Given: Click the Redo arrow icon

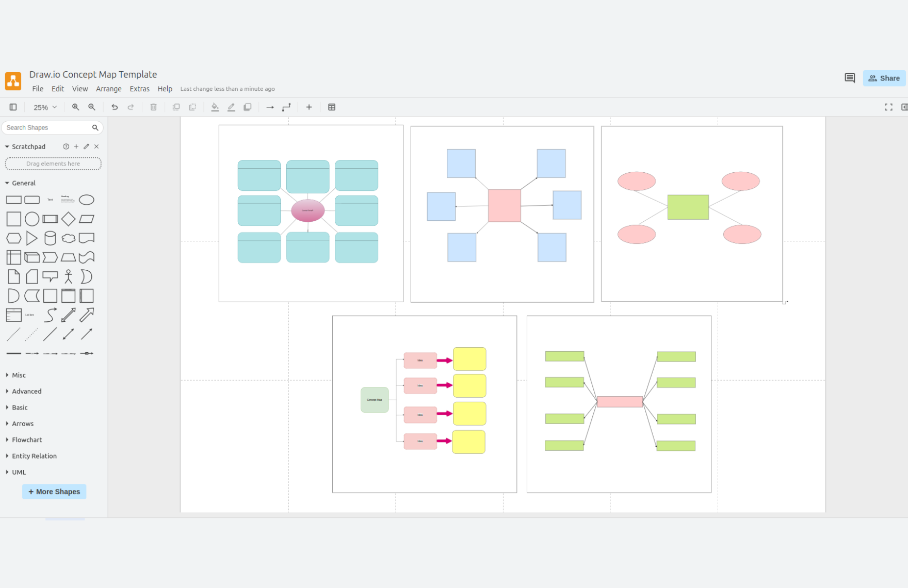Looking at the screenshot, I should pos(131,107).
